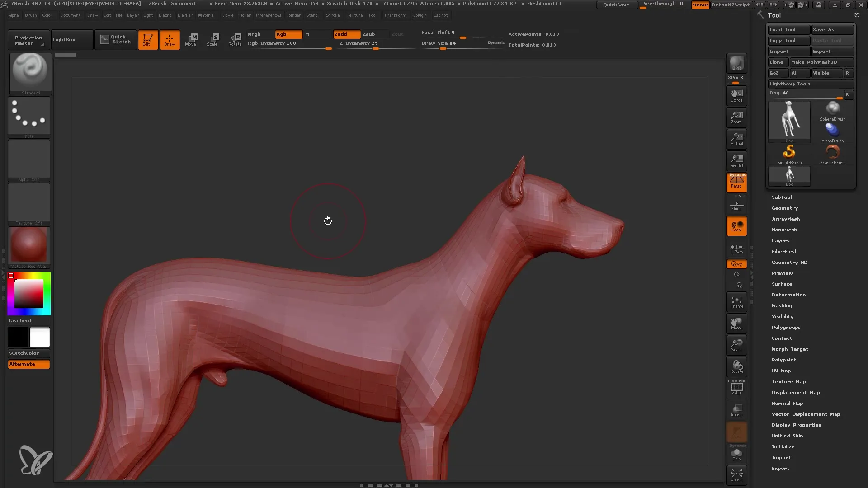
Task: Click the Make PolyMesh3D button
Action: point(815,62)
